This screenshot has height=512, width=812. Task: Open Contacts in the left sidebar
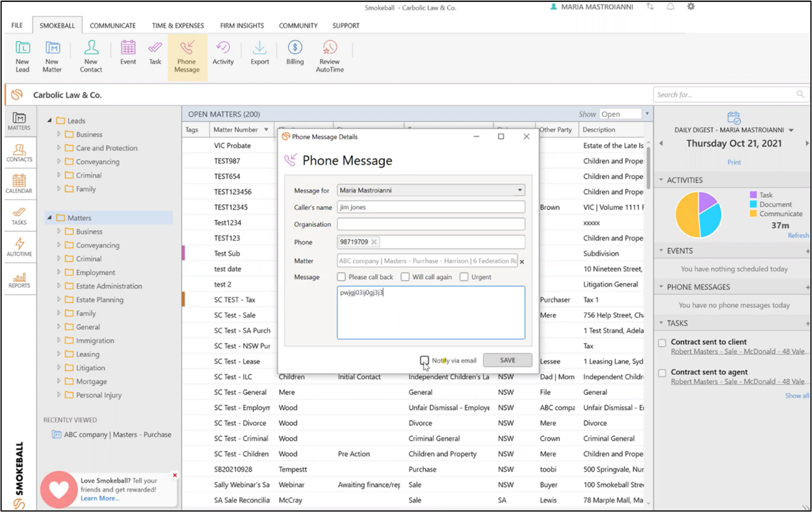coord(19,153)
